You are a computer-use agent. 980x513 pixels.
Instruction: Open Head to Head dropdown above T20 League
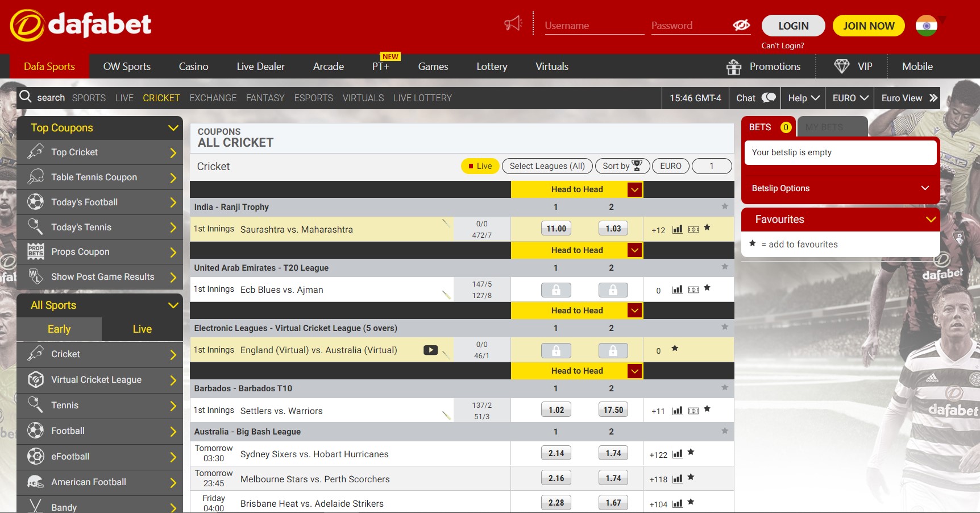coord(635,250)
